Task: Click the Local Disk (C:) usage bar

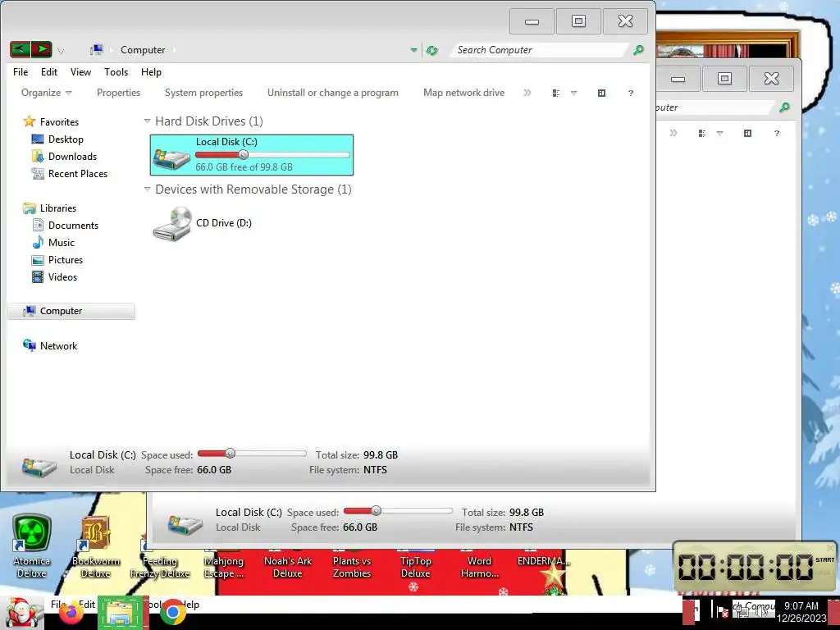Action: (x=272, y=155)
